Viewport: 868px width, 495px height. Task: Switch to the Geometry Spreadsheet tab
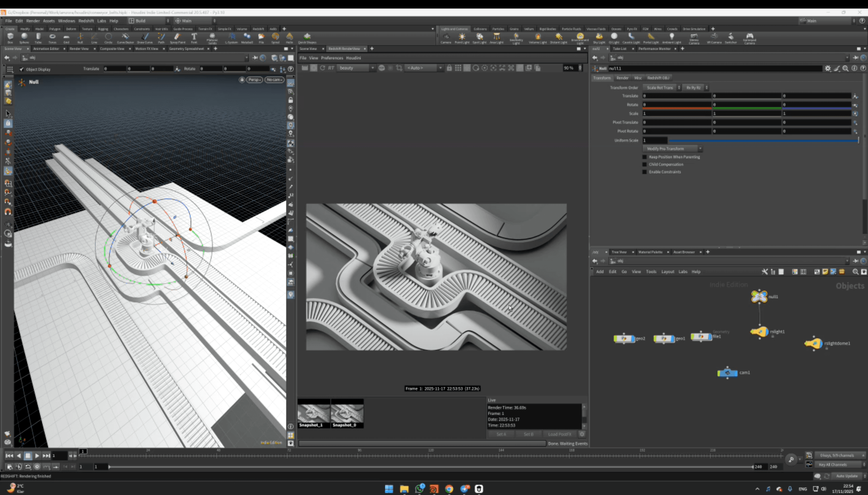[187, 48]
